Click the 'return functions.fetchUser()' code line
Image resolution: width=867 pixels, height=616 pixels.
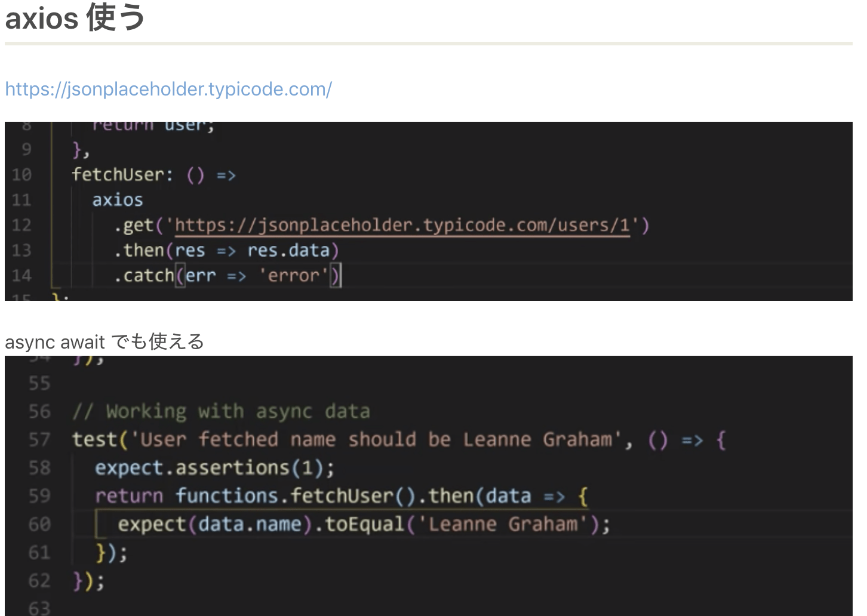click(x=342, y=496)
